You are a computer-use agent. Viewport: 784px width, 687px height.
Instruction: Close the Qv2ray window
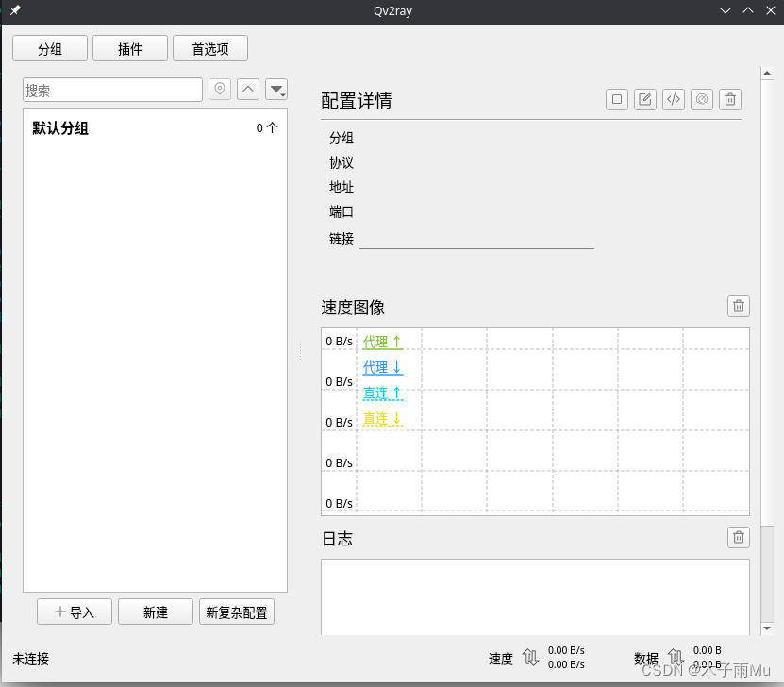click(771, 10)
